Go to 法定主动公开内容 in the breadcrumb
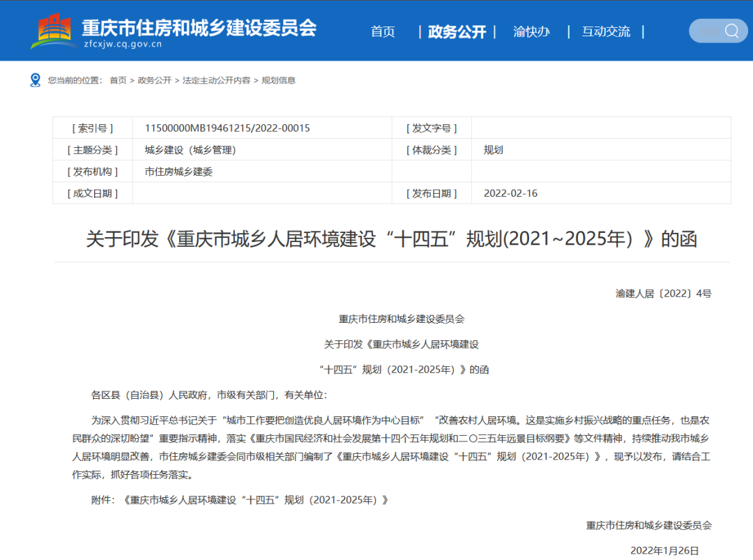The image size is (753, 560). (x=217, y=80)
